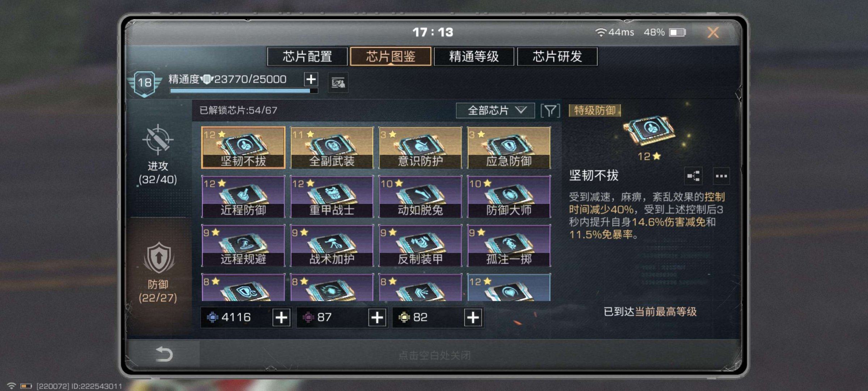Select the 坚韧不拔 chip card

[243, 147]
